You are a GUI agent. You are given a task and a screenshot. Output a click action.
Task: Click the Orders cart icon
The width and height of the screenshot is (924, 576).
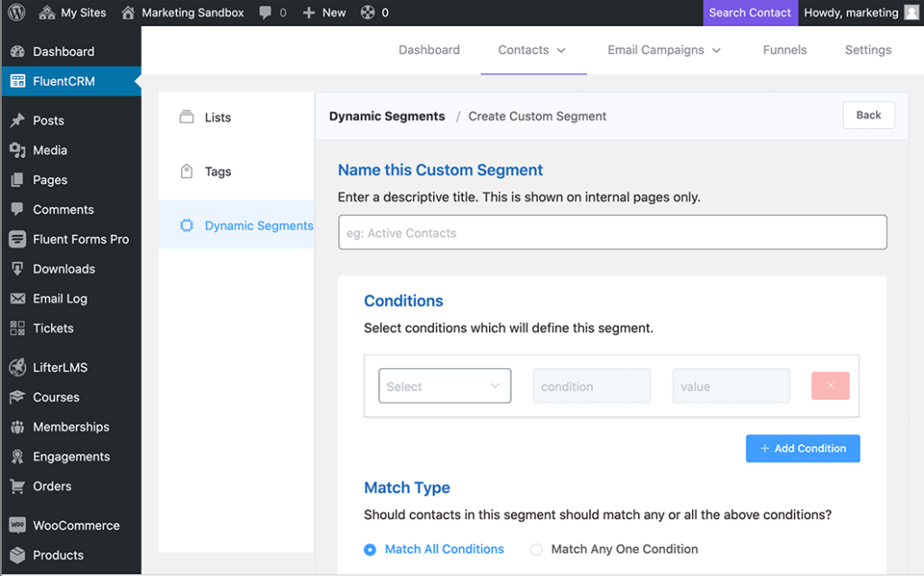(x=18, y=487)
